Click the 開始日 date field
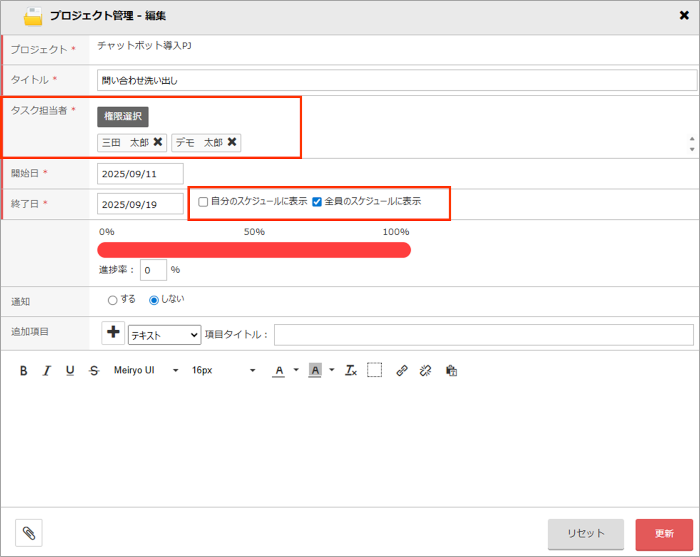 click(x=140, y=174)
